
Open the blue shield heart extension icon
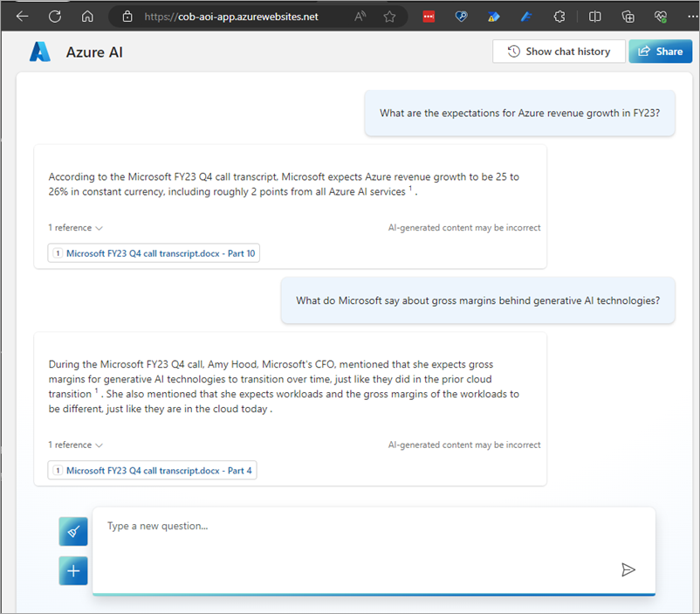click(461, 17)
